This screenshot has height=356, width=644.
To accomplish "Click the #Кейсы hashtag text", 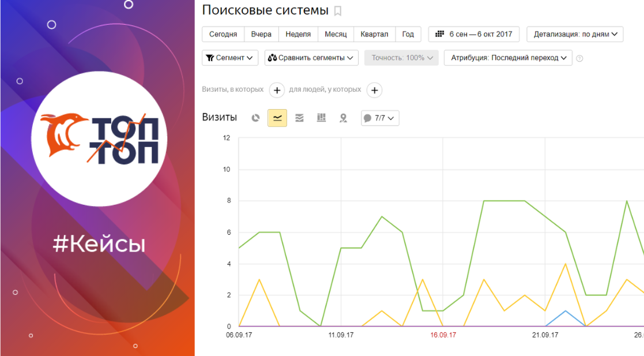I will (x=99, y=244).
